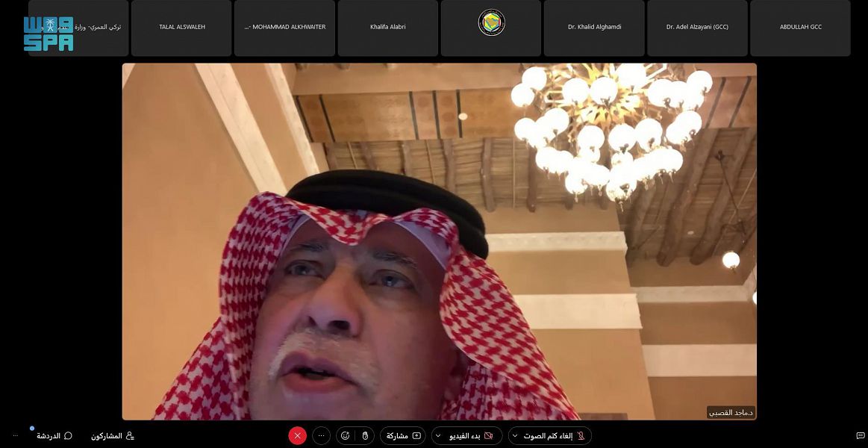Image resolution: width=868 pixels, height=448 pixels.
Task: Select TALAL ALSWALEH participant tile
Action: click(181, 28)
